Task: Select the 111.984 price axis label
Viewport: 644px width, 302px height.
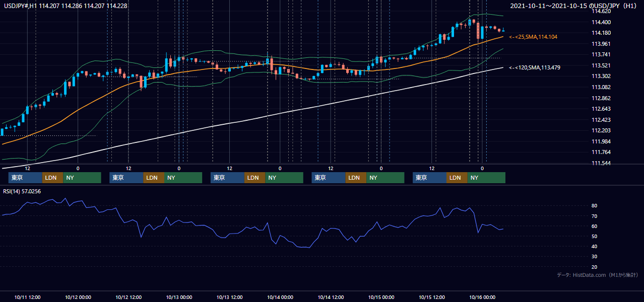Action: click(601, 141)
